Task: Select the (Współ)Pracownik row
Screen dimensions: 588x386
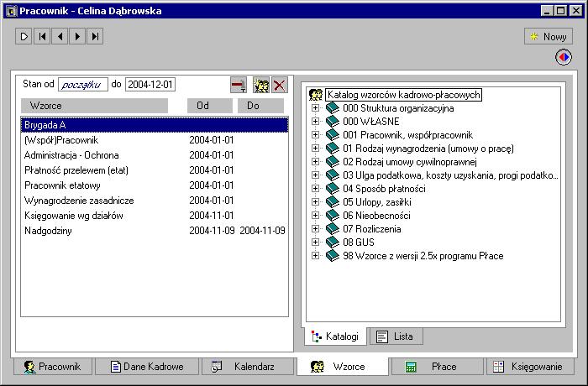Action: click(155, 140)
